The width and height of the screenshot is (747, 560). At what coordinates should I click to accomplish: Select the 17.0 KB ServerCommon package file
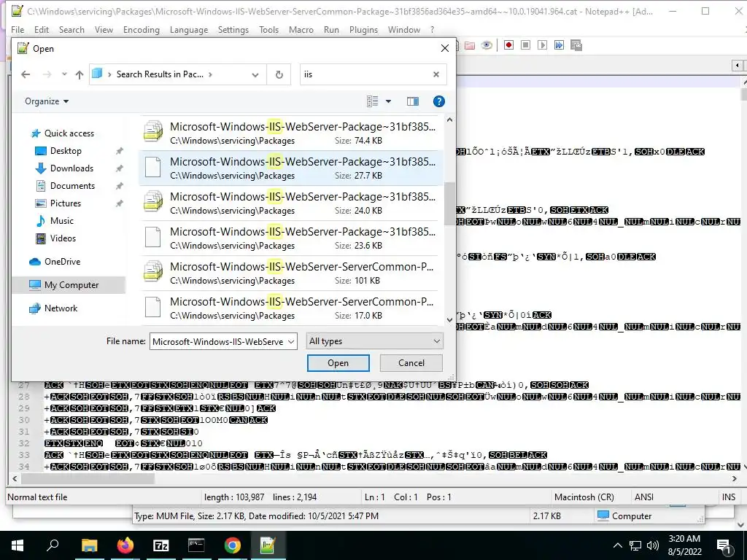(290, 308)
